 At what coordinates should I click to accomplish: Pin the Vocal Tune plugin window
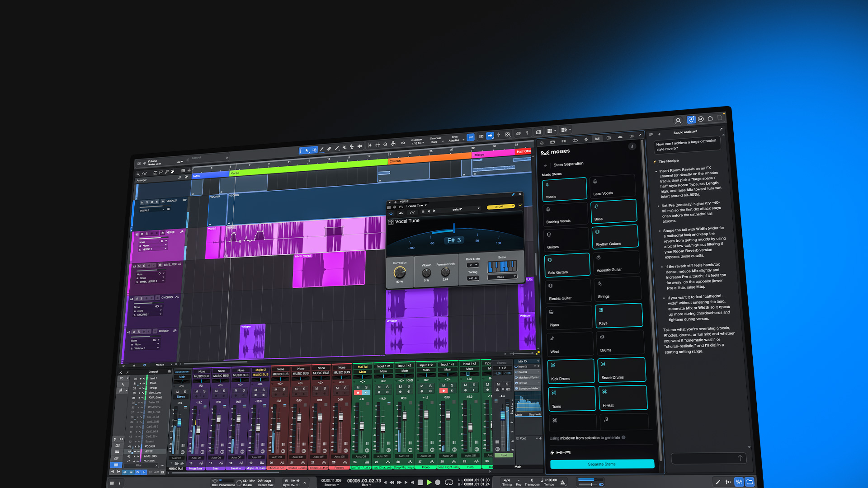[513, 195]
